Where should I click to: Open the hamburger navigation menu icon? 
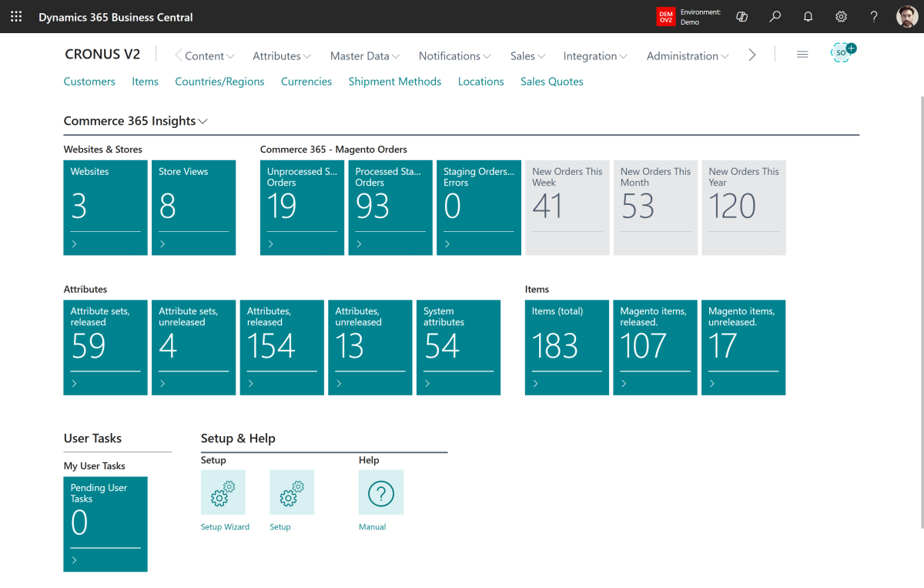tap(802, 54)
